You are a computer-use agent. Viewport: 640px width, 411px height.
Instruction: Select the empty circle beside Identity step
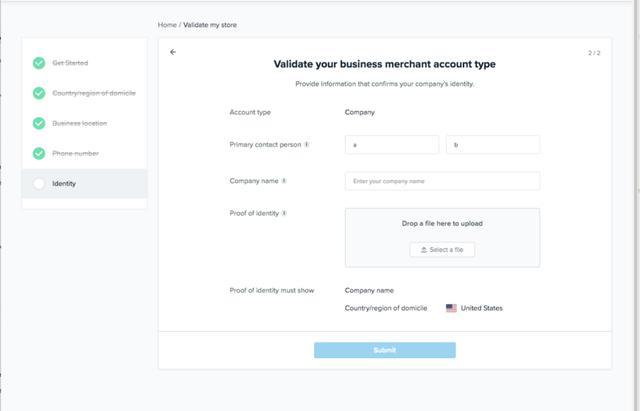pos(39,184)
